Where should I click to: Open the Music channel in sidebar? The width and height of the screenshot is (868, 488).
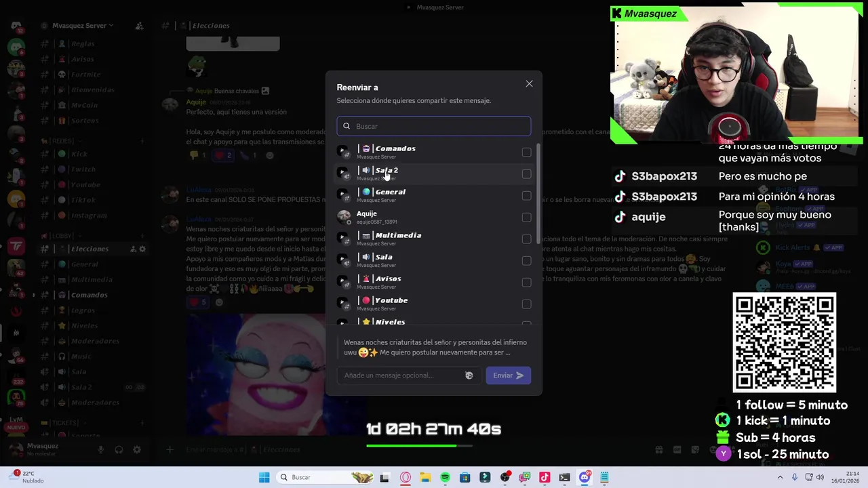point(92,357)
